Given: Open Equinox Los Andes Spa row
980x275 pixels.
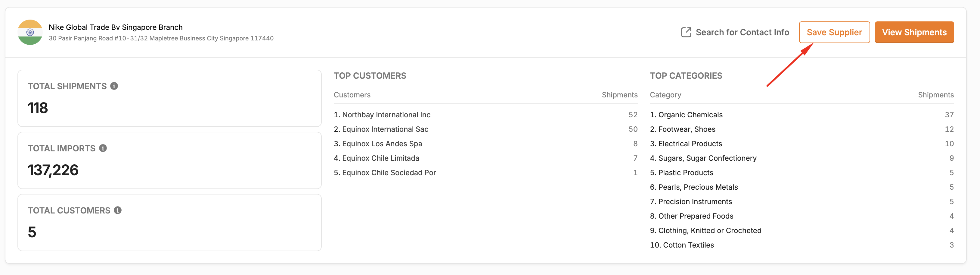Looking at the screenshot, I should point(485,144).
